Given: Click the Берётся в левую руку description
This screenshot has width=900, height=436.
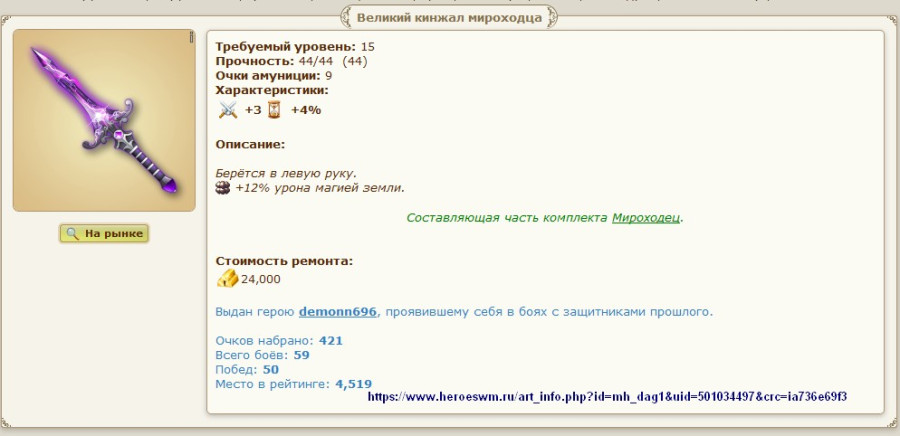Looking at the screenshot, I should (286, 173).
